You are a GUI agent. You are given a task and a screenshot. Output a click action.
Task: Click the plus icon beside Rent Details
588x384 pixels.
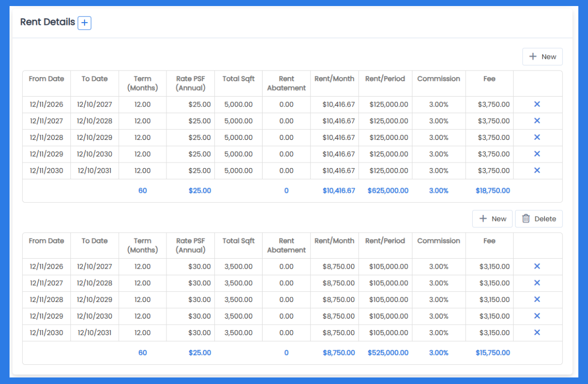[x=85, y=23]
